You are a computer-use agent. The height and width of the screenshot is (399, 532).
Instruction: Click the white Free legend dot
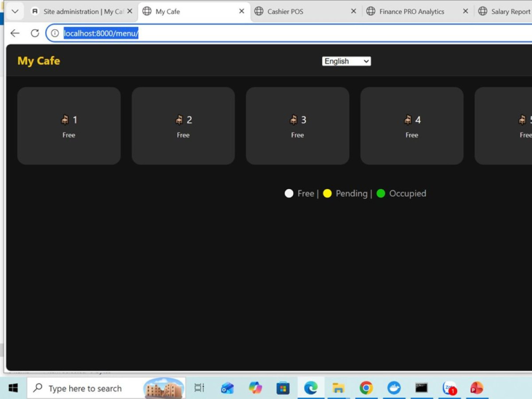pos(289,194)
